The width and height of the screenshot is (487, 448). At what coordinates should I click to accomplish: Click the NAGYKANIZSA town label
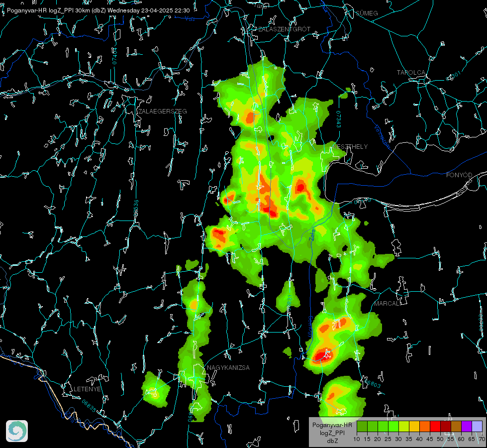pyautogui.click(x=228, y=367)
